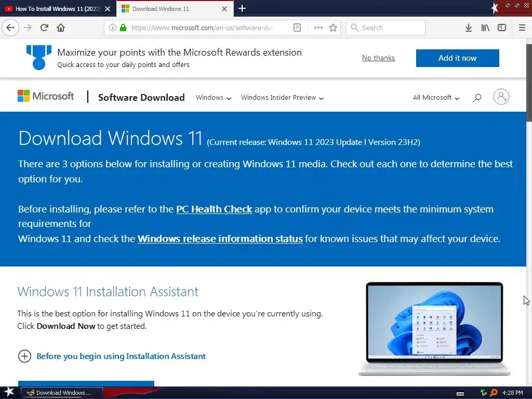Click the Windows 11 laptop image
This screenshot has height=399, width=532.
[434, 329]
